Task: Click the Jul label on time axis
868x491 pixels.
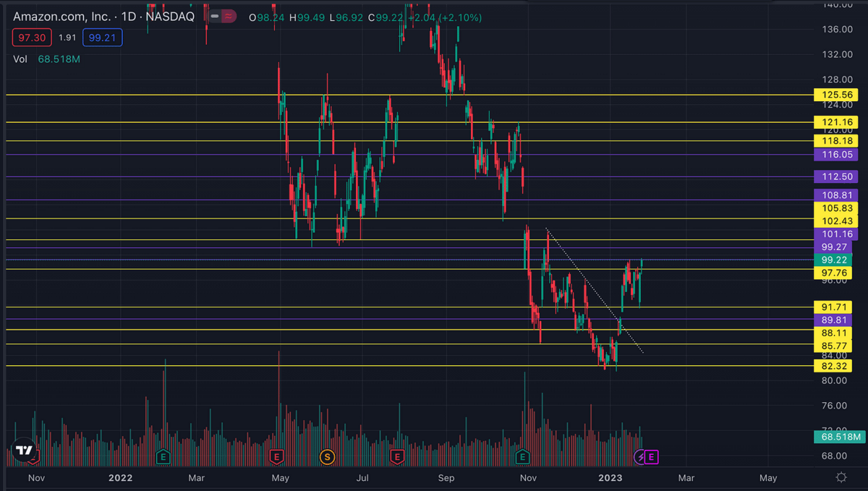Action: (363, 478)
